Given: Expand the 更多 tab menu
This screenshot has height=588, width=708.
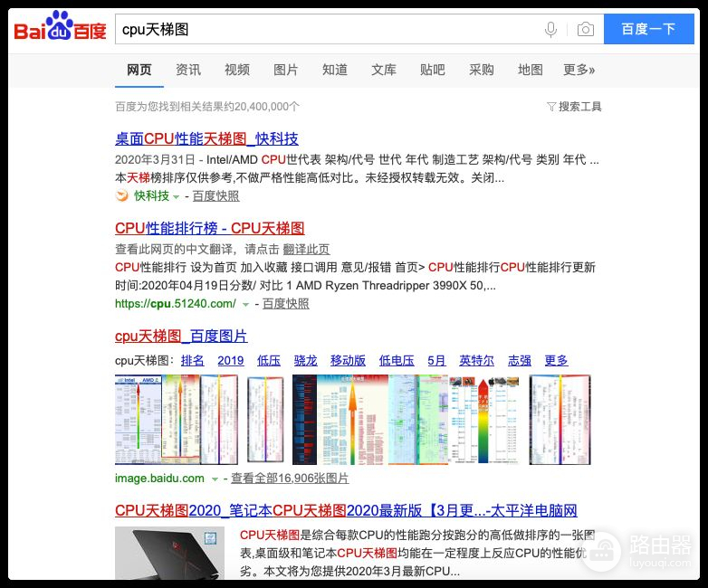Looking at the screenshot, I should [x=579, y=70].
